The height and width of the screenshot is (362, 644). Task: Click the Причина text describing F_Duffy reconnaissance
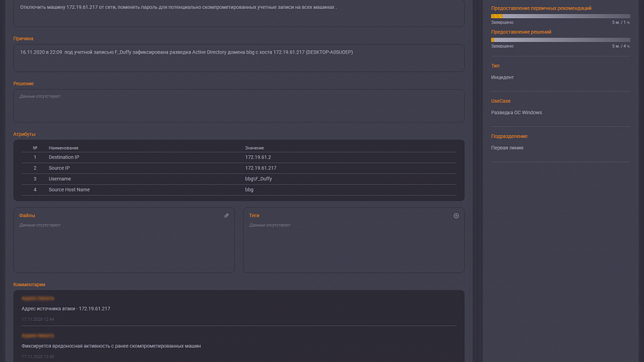186,52
